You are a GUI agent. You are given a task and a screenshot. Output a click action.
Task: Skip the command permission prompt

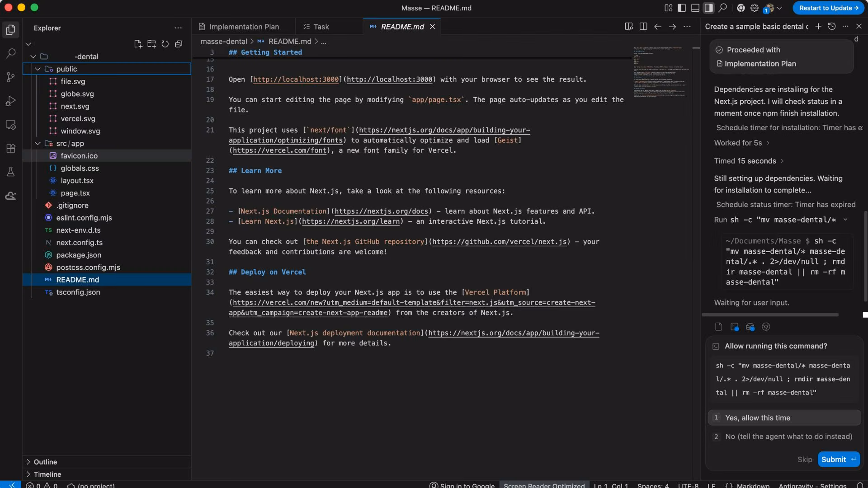click(x=805, y=460)
